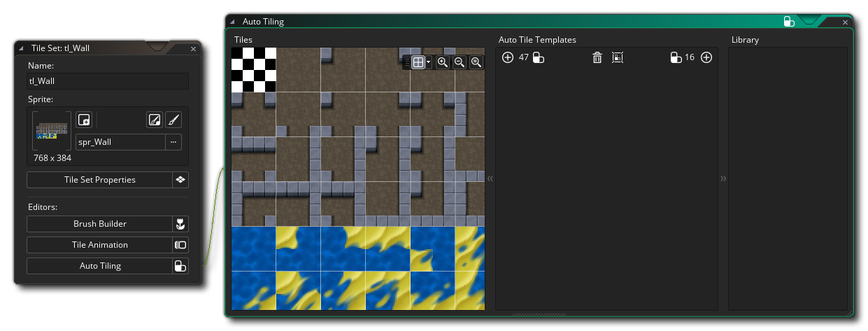This screenshot has width=868, height=331.
Task: Create a new sprite for tile set
Action: click(x=84, y=120)
